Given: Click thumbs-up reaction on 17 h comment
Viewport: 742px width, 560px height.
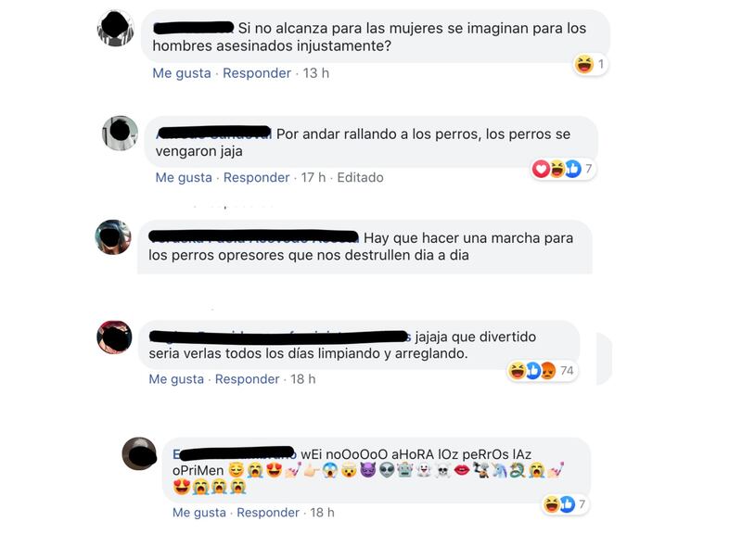Looking at the screenshot, I should 573,169.
